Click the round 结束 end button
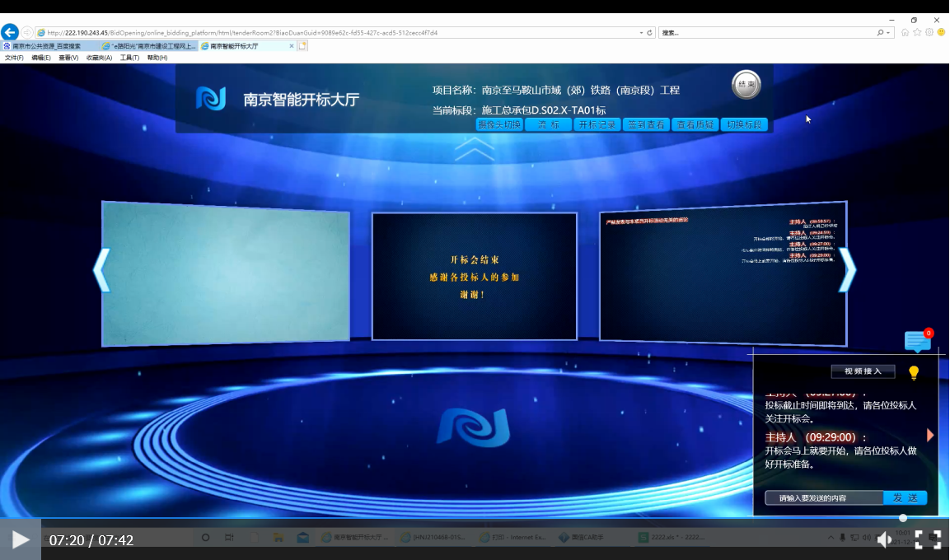The image size is (950, 560). (x=746, y=85)
